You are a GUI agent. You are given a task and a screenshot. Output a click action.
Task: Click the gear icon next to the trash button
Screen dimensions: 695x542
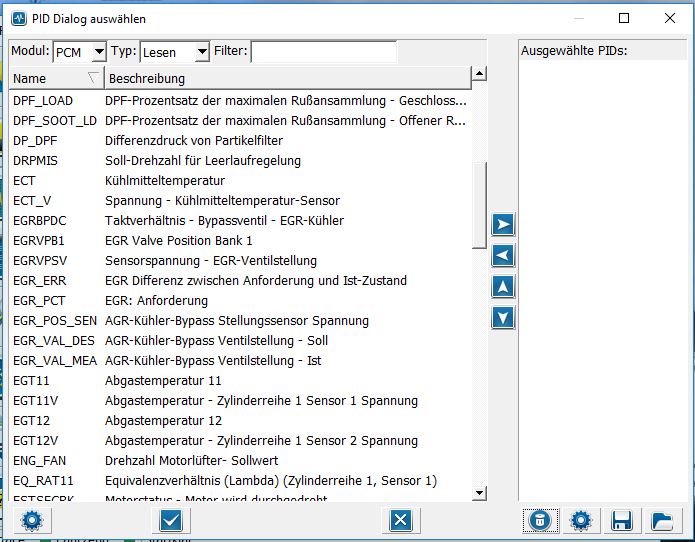coord(579,520)
